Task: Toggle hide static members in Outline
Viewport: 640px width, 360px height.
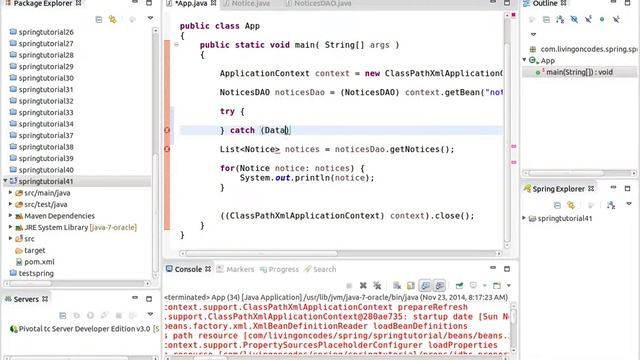Action: (x=588, y=19)
